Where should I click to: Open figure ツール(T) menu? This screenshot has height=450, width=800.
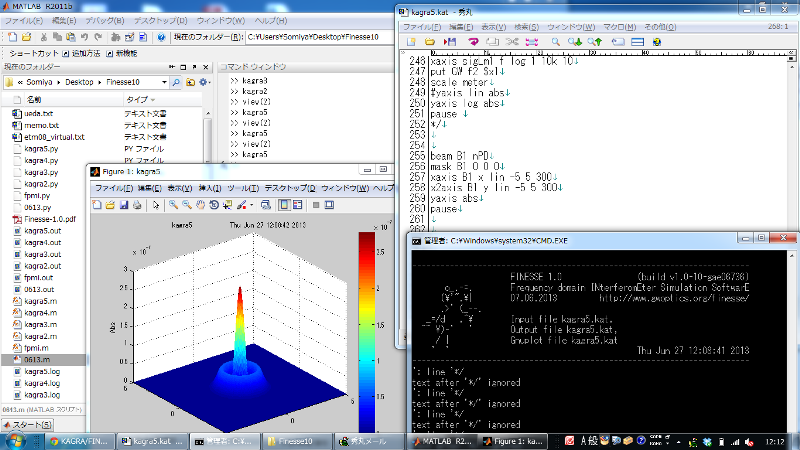click(243, 188)
